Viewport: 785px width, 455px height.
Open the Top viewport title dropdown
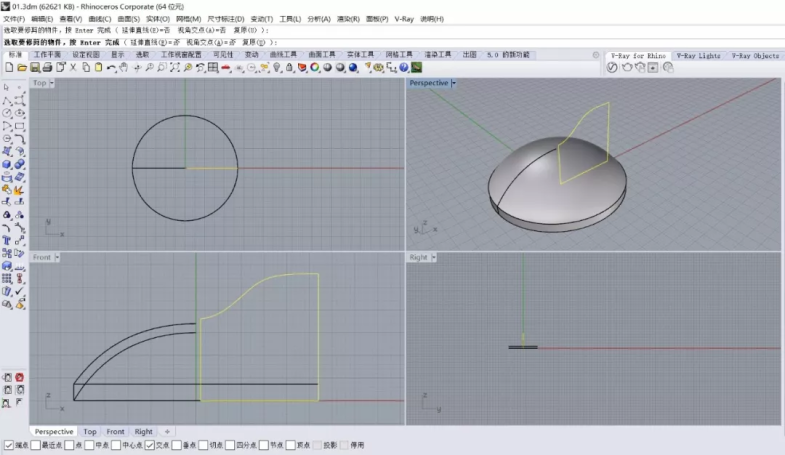click(x=53, y=83)
